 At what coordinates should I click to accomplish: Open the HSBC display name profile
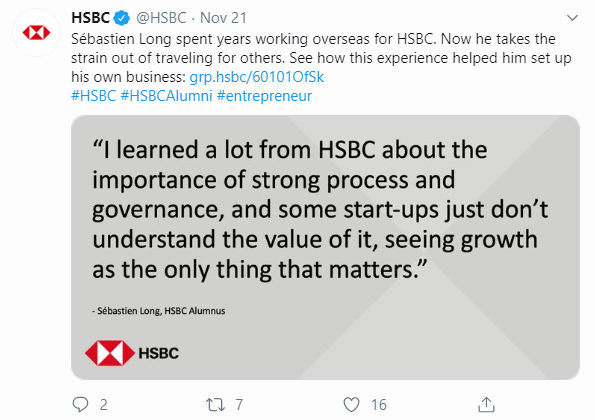tap(90, 18)
